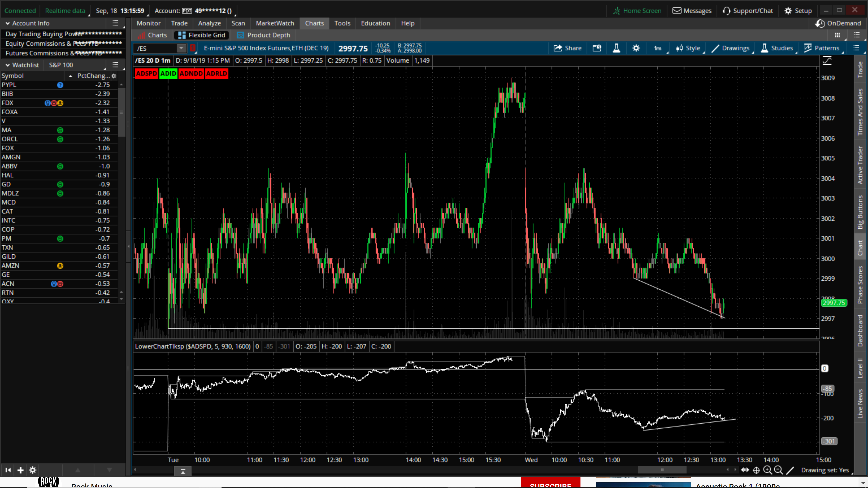This screenshot has height=488, width=868.
Task: Open the /ES symbol dropdown arrow
Action: (181, 48)
